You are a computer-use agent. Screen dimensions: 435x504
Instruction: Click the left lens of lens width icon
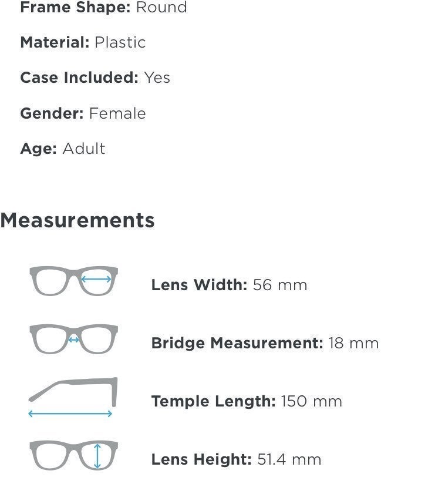50,281
